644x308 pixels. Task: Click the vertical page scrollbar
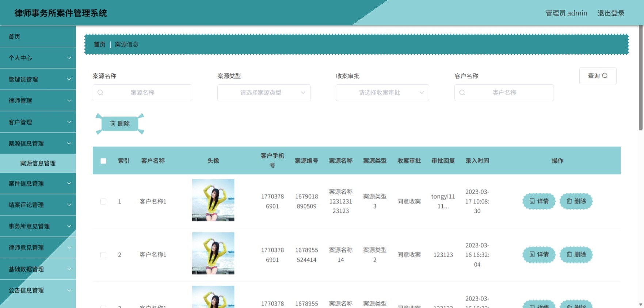pyautogui.click(x=641, y=78)
